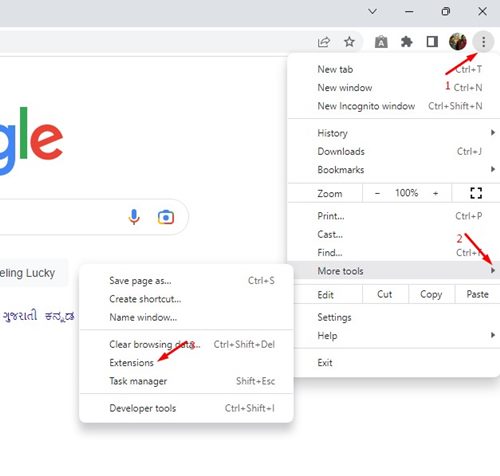Image resolution: width=500 pixels, height=476 pixels.
Task: Bookmark this tab with star icon
Action: pos(349,42)
